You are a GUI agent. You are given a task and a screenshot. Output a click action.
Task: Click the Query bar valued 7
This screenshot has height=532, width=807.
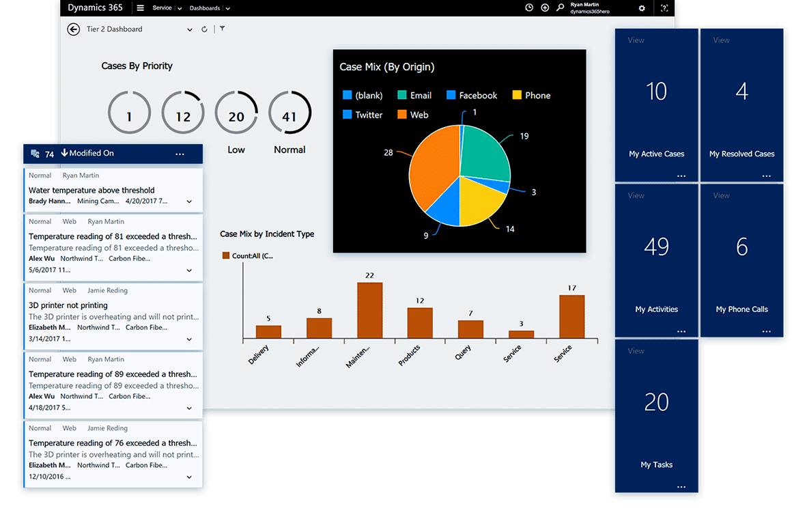[x=470, y=329]
